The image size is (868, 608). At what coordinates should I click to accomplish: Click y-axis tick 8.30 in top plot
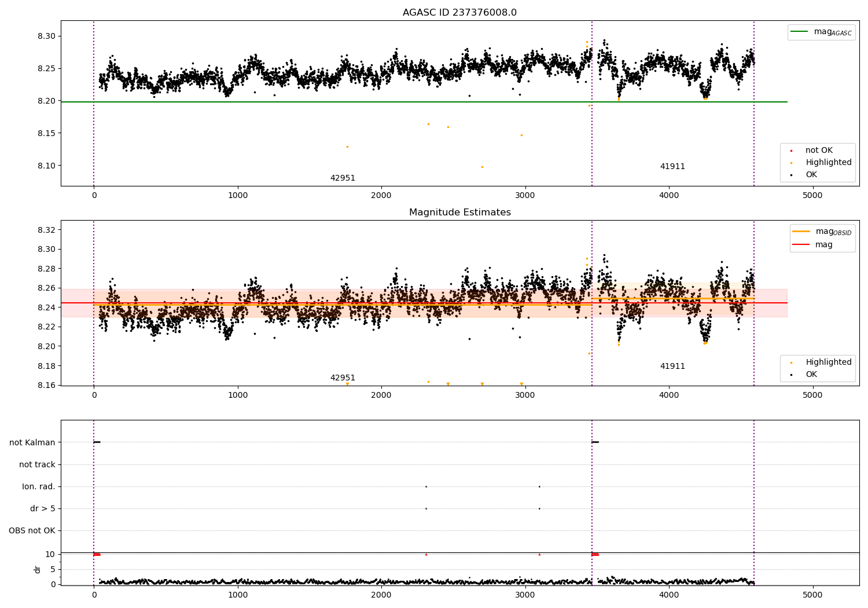pyautogui.click(x=46, y=36)
